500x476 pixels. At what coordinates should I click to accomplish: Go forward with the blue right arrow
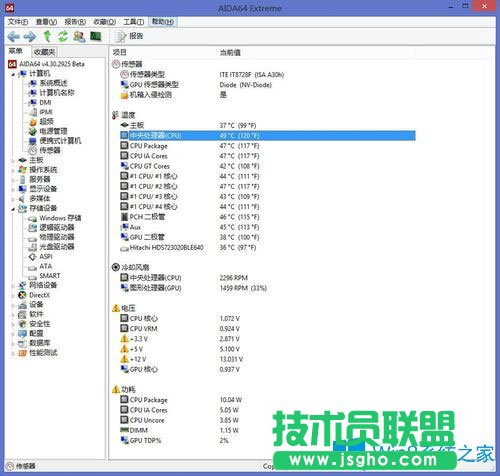(30, 36)
